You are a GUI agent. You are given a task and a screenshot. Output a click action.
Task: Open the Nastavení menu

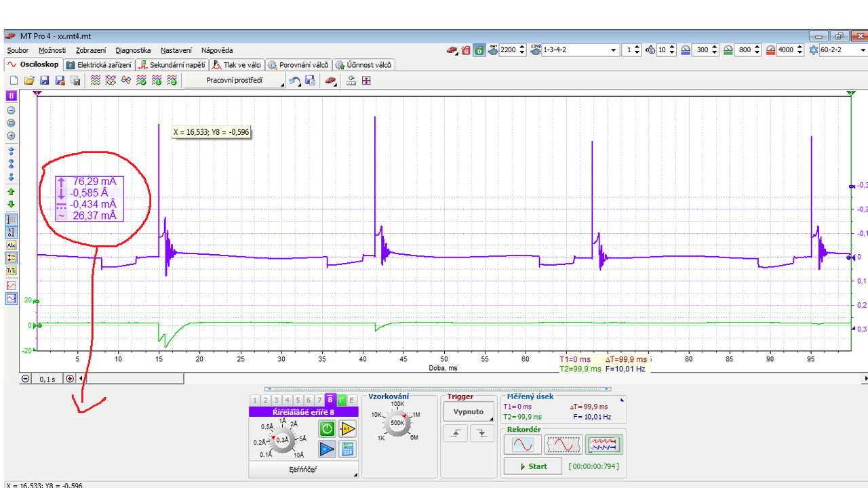[176, 50]
